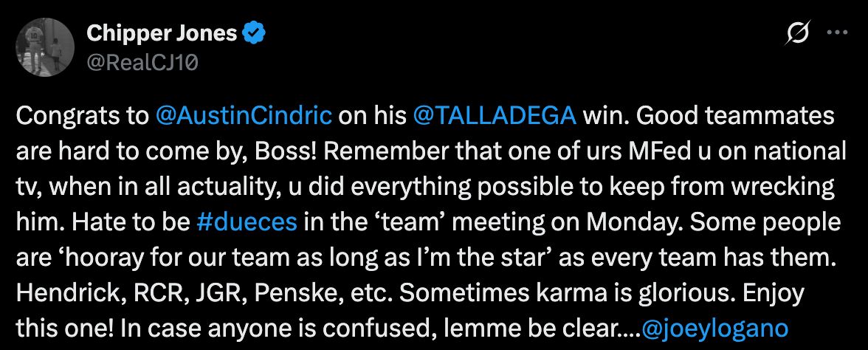Click the blue verified badge beside Chipper Jones
Viewport: 868px width, 350px height.
click(x=254, y=34)
